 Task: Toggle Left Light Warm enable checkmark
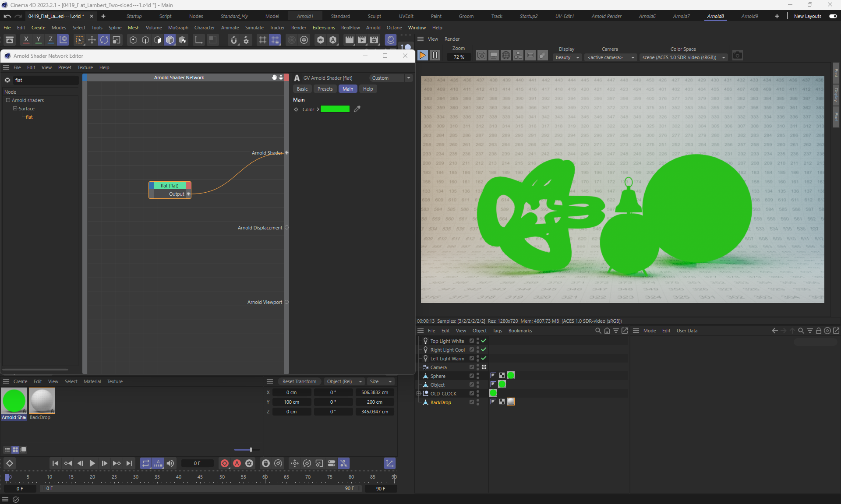(x=484, y=358)
